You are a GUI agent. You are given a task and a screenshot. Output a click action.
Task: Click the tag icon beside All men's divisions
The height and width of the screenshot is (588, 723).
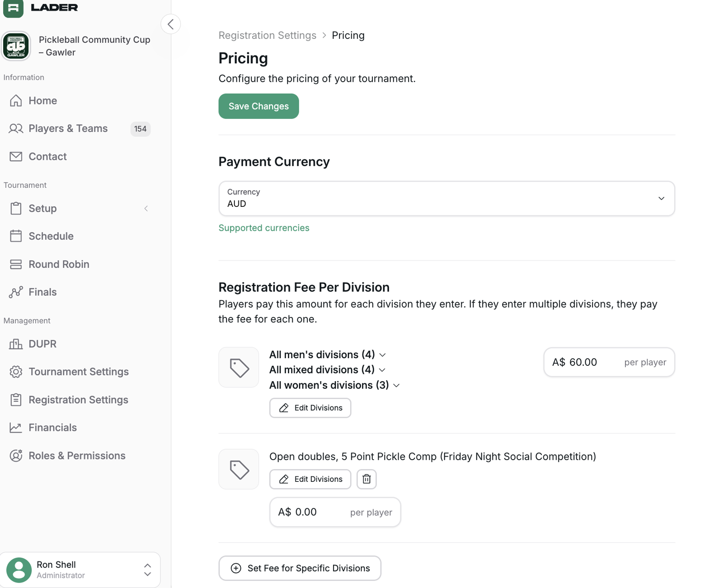pos(239,368)
